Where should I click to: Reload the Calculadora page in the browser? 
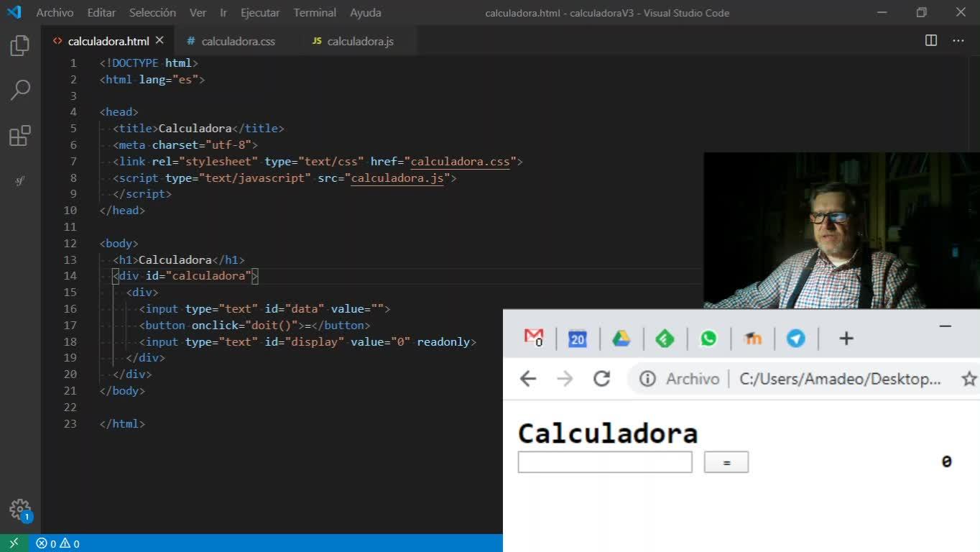(x=602, y=379)
